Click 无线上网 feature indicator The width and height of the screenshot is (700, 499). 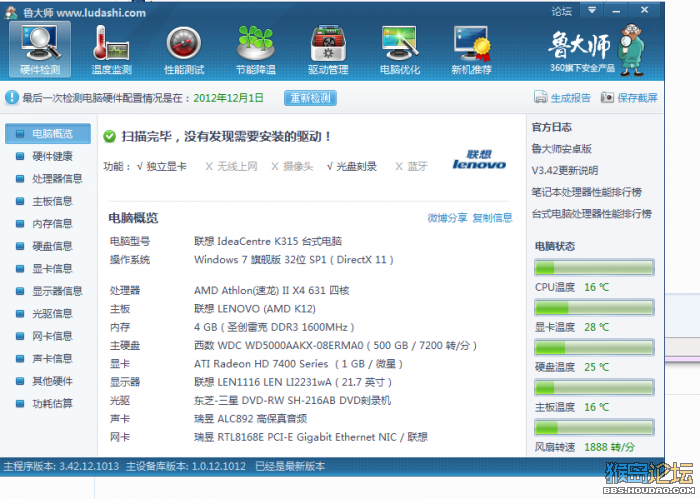tap(231, 166)
